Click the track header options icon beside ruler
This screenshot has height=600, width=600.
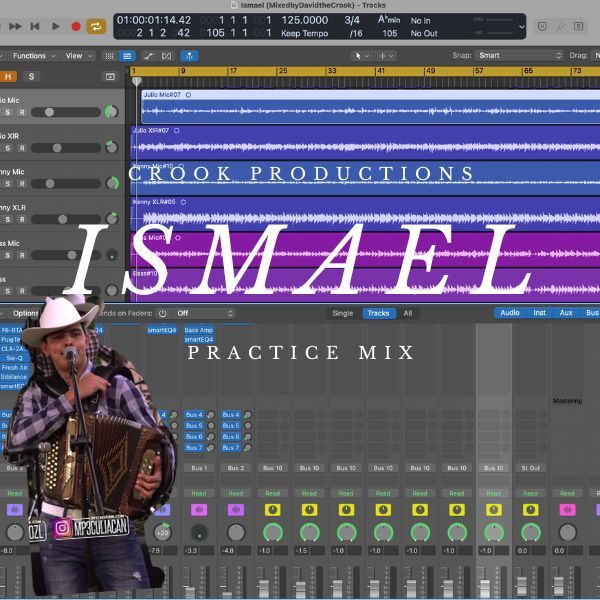point(110,77)
